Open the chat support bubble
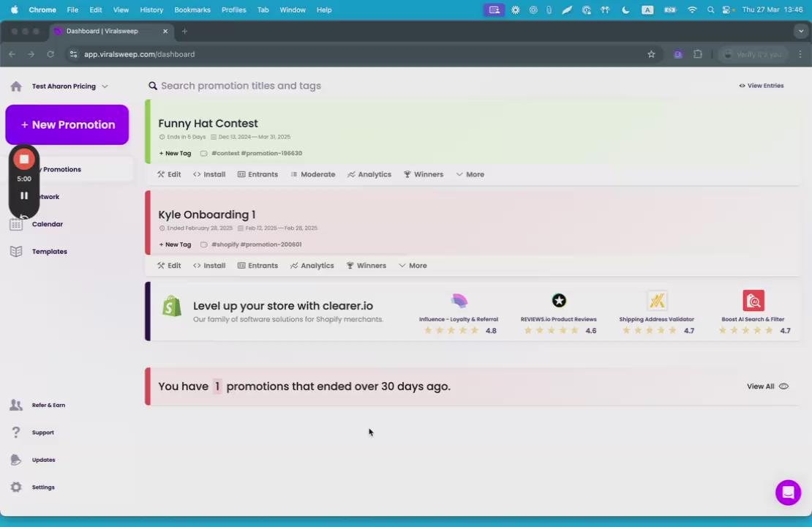Image resolution: width=812 pixels, height=527 pixels. click(788, 493)
